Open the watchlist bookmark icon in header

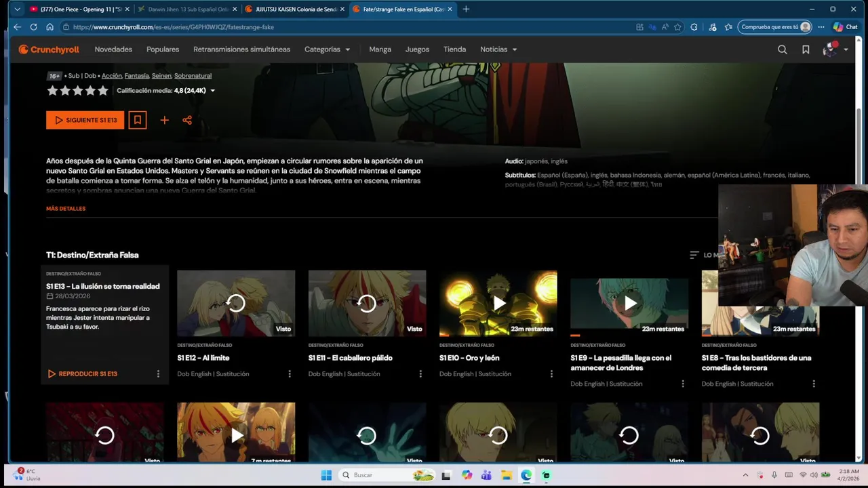click(x=806, y=49)
